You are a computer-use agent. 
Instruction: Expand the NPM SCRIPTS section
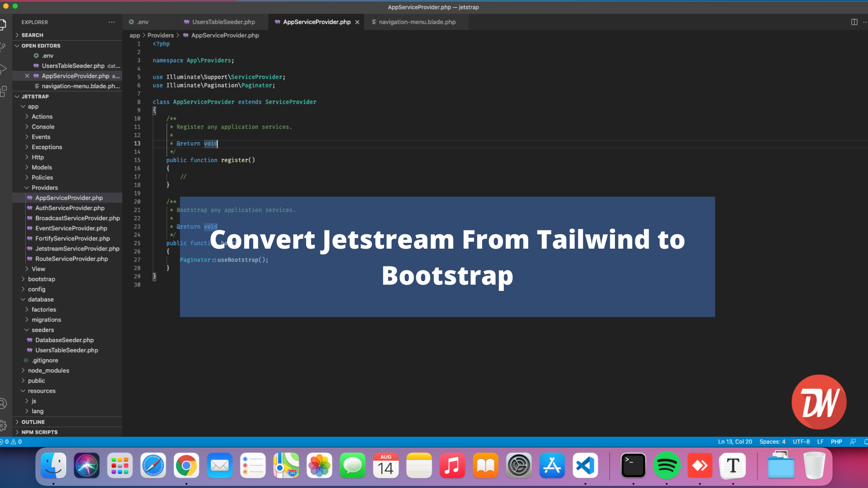coord(67,432)
